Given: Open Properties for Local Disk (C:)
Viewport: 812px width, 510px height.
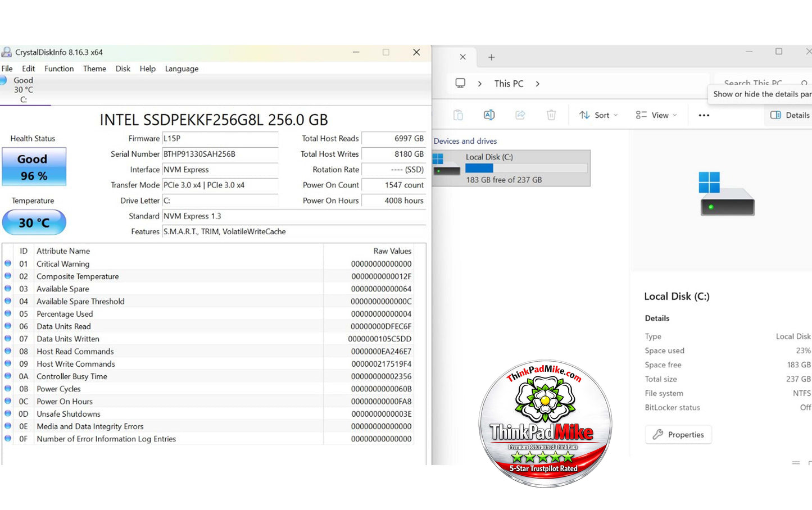Looking at the screenshot, I should (678, 435).
